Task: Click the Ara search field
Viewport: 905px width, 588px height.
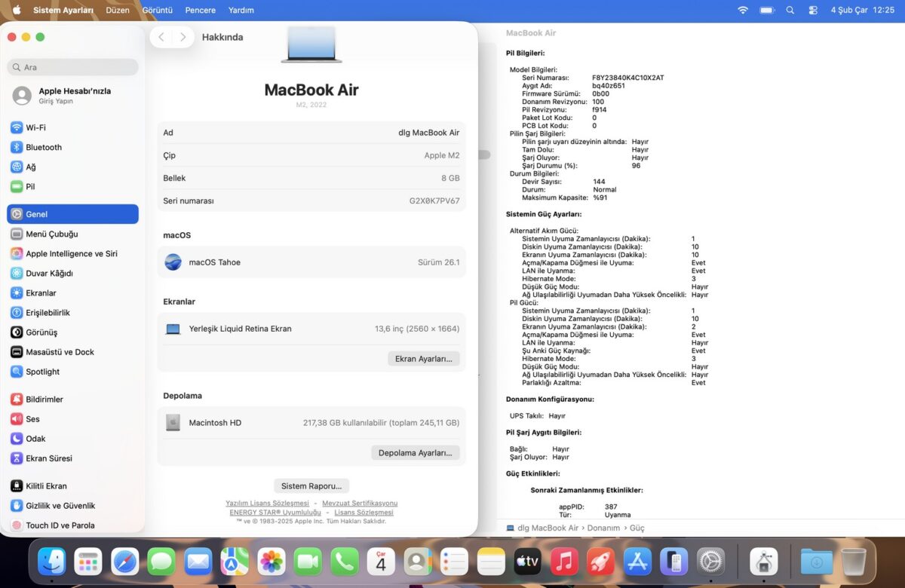Action: pos(72,67)
